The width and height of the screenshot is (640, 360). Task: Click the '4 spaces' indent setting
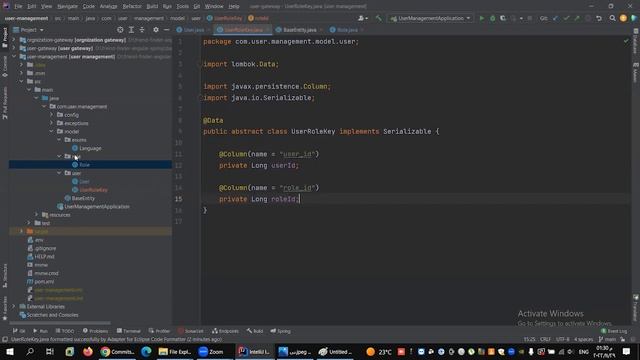(x=583, y=339)
